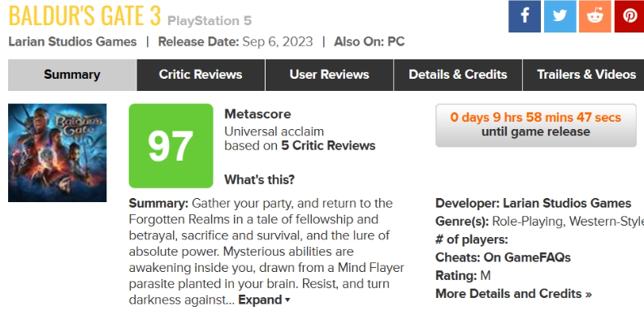
Task: Click the release countdown button
Action: tap(536, 125)
